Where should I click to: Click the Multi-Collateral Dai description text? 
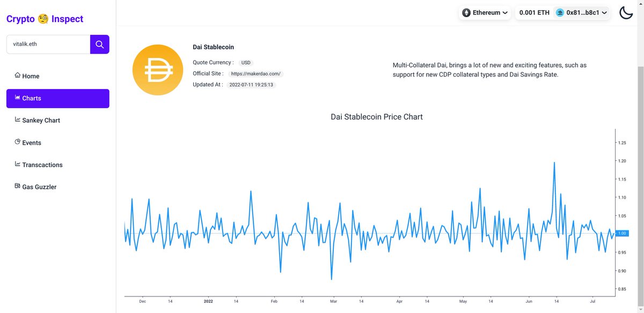coord(489,70)
